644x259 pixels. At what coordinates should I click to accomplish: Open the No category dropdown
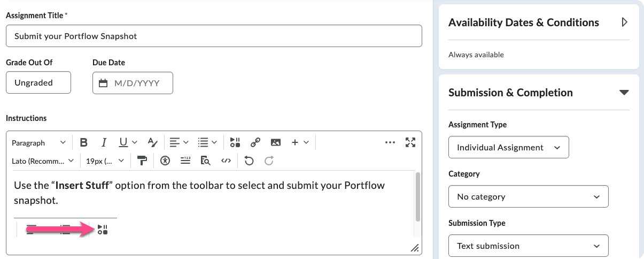[529, 197]
